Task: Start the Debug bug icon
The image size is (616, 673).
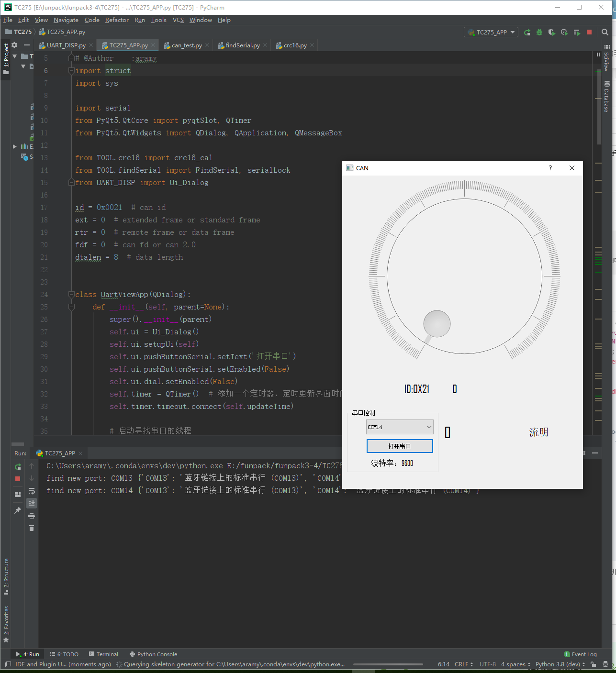Action: (539, 32)
